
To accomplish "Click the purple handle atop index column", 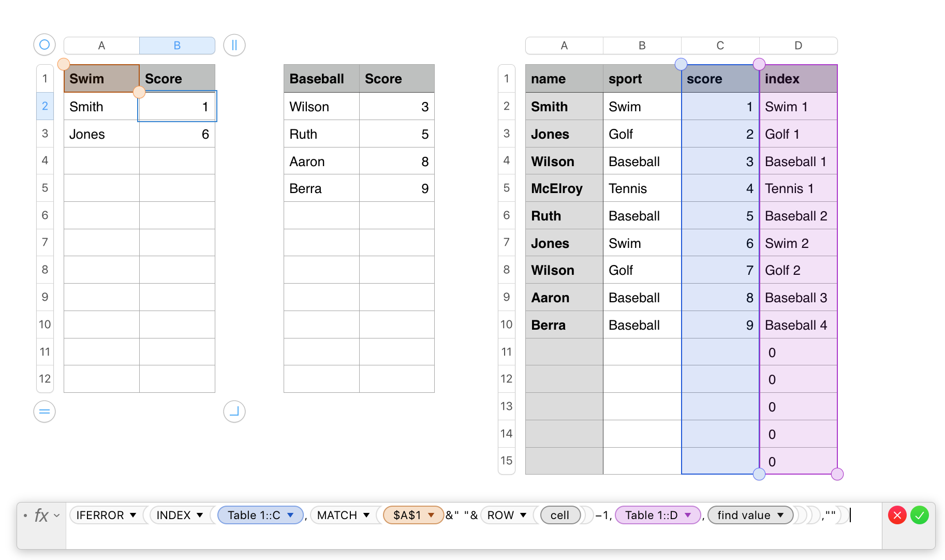I will [x=759, y=64].
